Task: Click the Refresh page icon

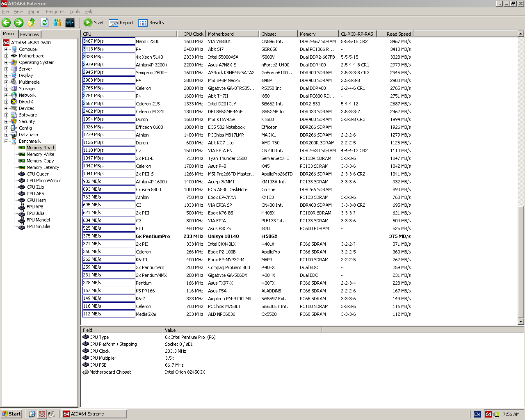Action: [x=44, y=23]
